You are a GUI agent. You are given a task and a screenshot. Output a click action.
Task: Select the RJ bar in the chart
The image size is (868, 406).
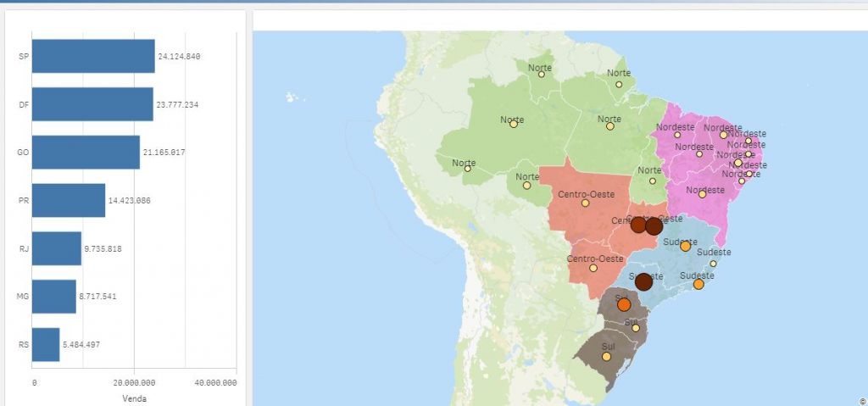[57, 248]
